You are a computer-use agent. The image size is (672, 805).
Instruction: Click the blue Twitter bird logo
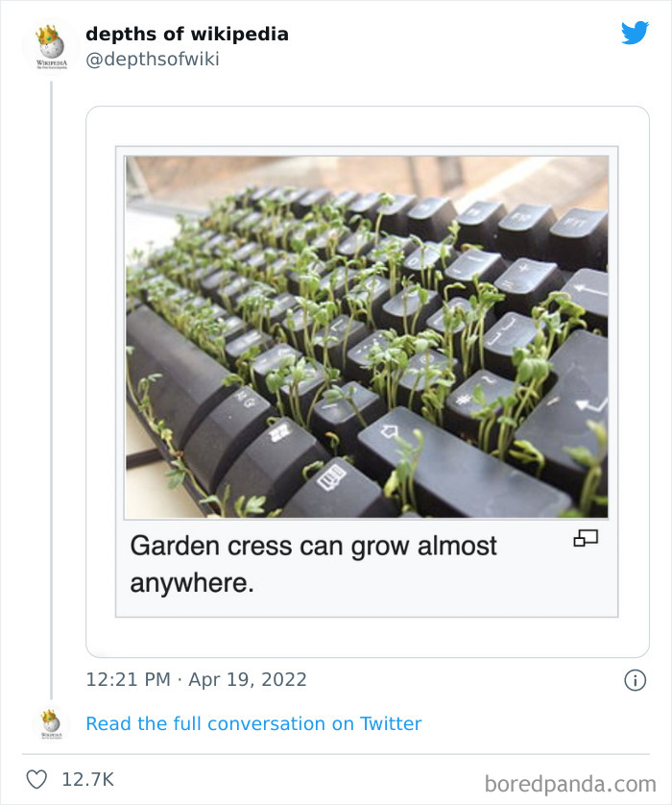635,34
